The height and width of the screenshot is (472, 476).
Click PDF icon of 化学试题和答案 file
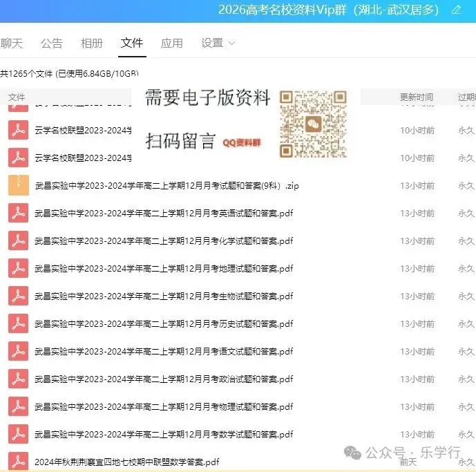click(19, 240)
